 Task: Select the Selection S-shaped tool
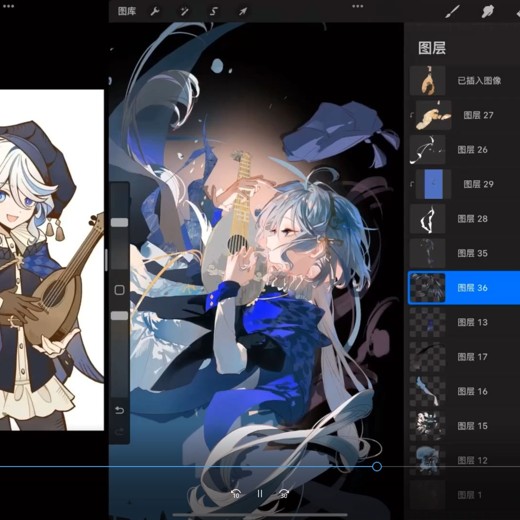pyautogui.click(x=213, y=12)
